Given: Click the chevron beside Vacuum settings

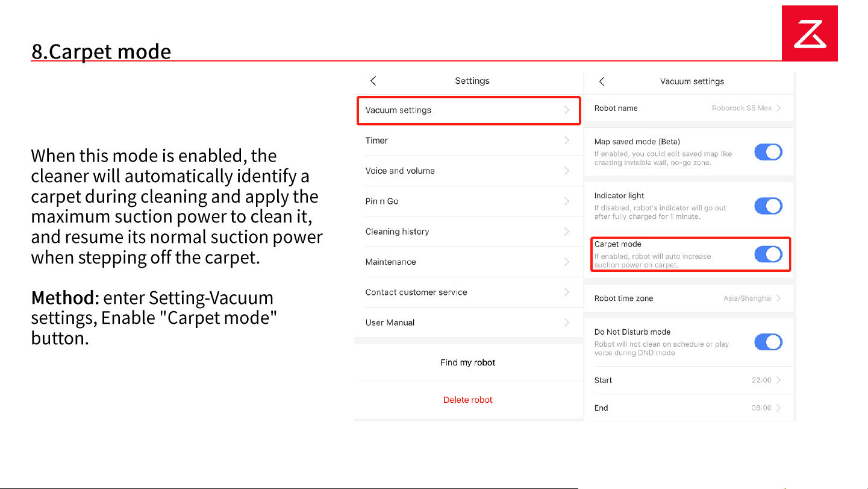Looking at the screenshot, I should 567,110.
